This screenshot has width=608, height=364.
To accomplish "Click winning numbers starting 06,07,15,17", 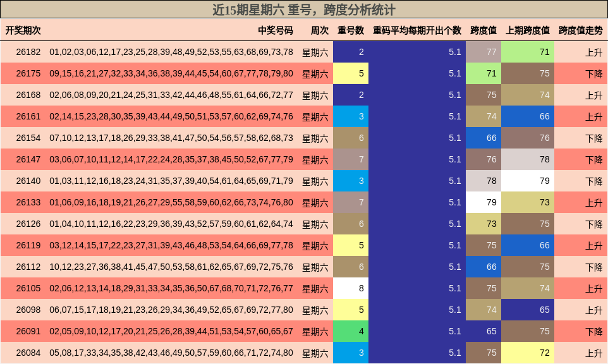I will pyautogui.click(x=171, y=310).
